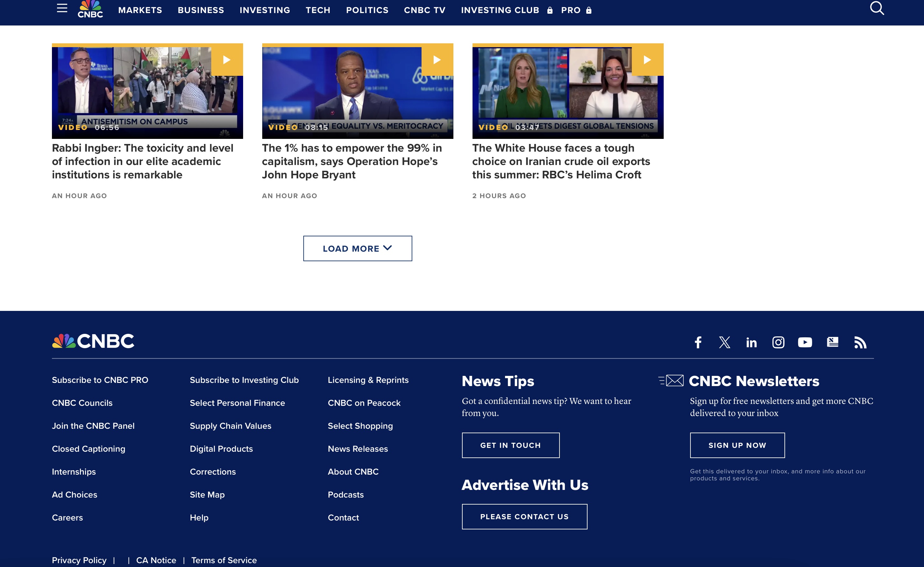Open the X (Twitter) social icon
924x567 pixels.
tap(725, 342)
